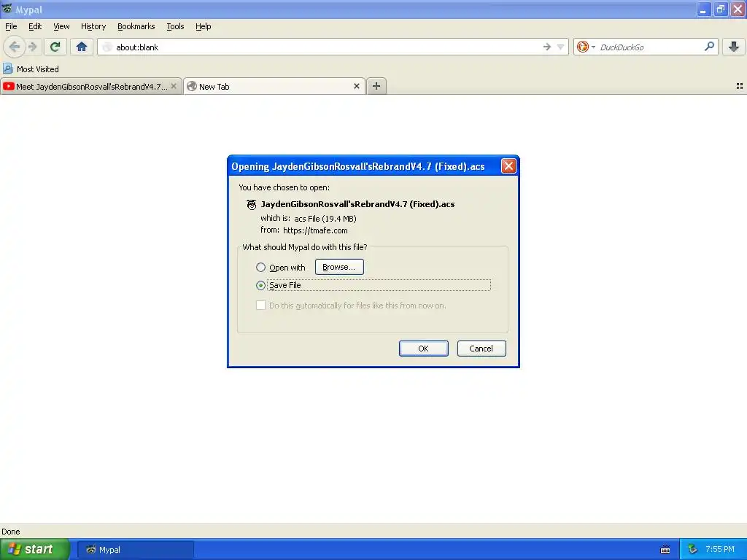Click the DuckDuckGo logo icon
Screen dimensions: 747x560
582,47
